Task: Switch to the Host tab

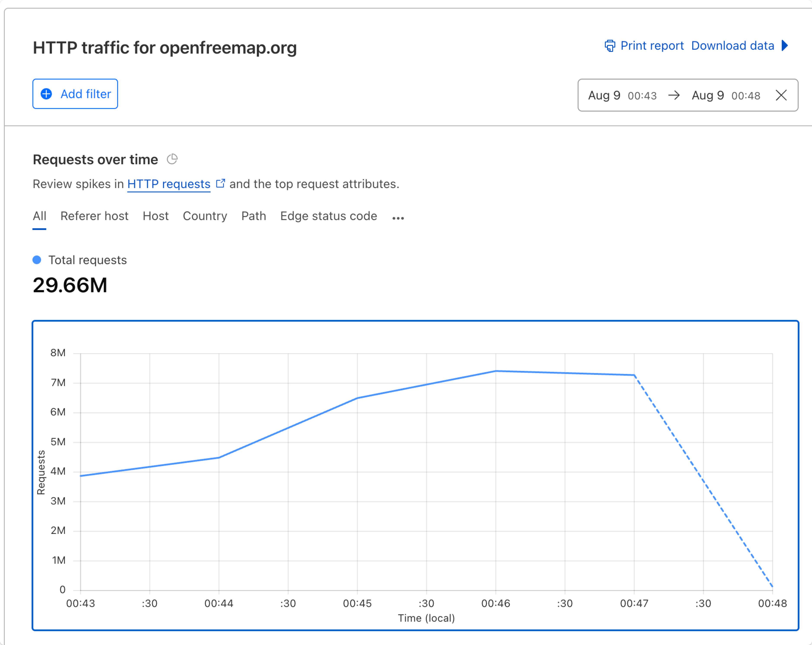Action: click(x=155, y=216)
